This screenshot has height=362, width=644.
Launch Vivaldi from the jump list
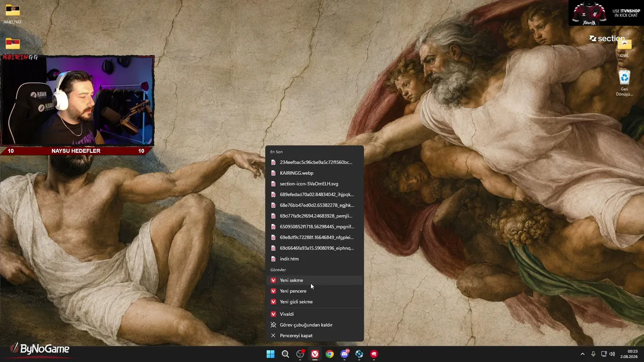click(314, 314)
